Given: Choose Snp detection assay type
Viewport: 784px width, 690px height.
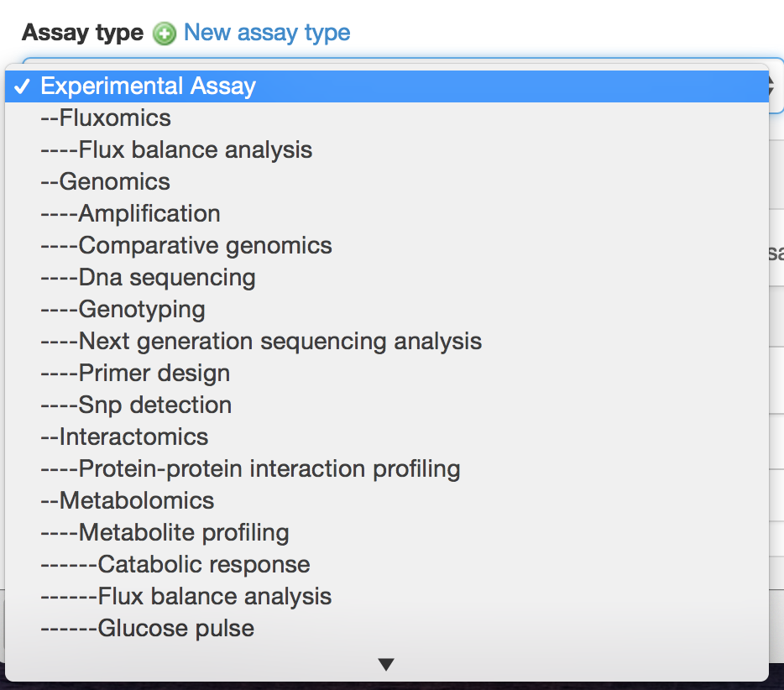Looking at the screenshot, I should coord(136,405).
